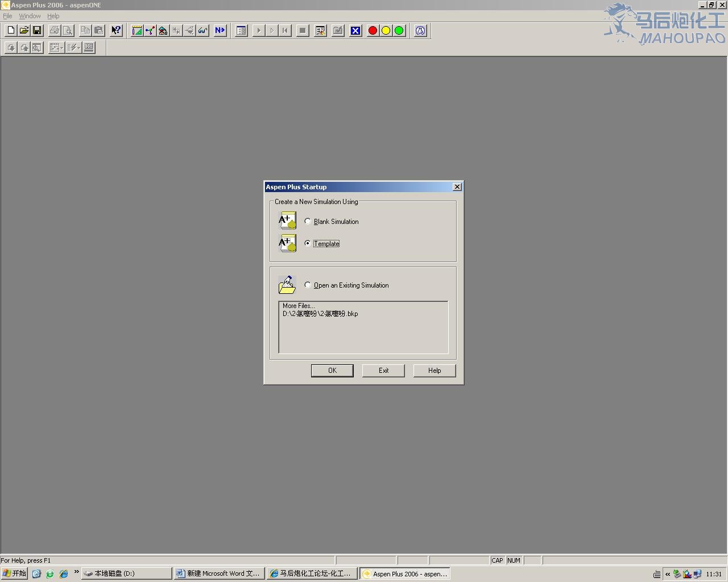Click the Step run arrow icon
This screenshot has width=728, height=582.
click(272, 31)
